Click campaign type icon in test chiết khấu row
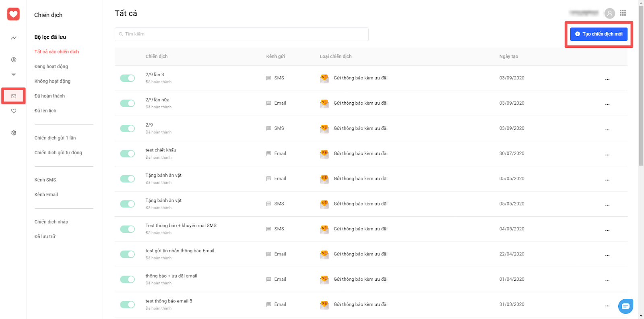644x319 pixels. pyautogui.click(x=324, y=154)
